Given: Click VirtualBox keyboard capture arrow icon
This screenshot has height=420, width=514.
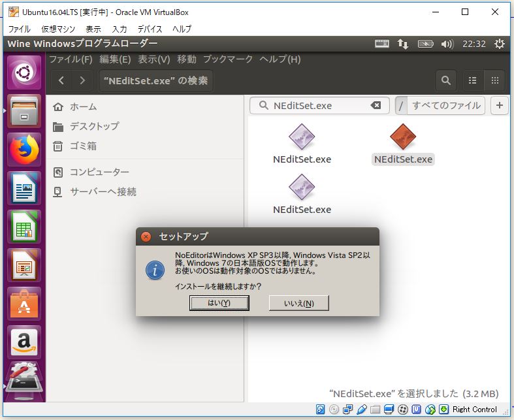Looking at the screenshot, I should (x=444, y=410).
